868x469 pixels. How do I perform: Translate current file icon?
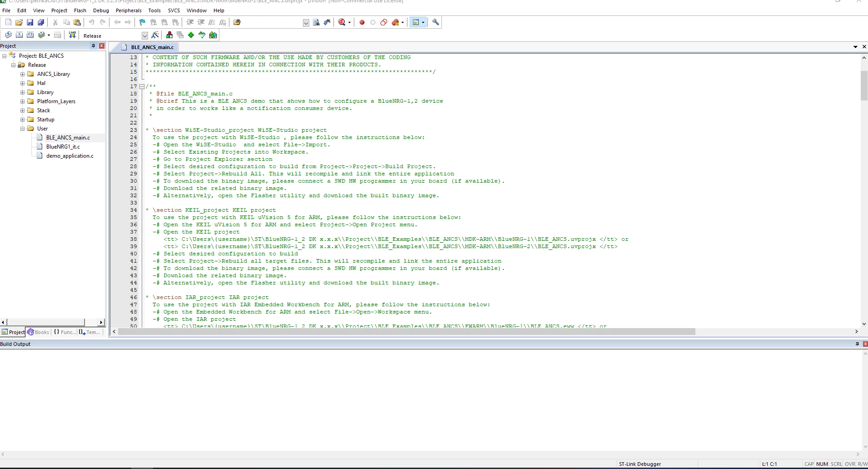click(x=8, y=35)
